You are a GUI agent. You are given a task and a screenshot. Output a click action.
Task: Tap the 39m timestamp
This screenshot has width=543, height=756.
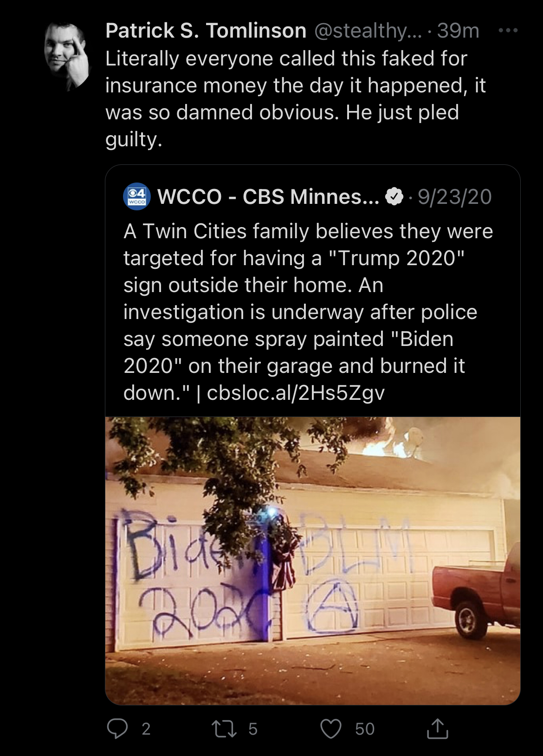458,31
